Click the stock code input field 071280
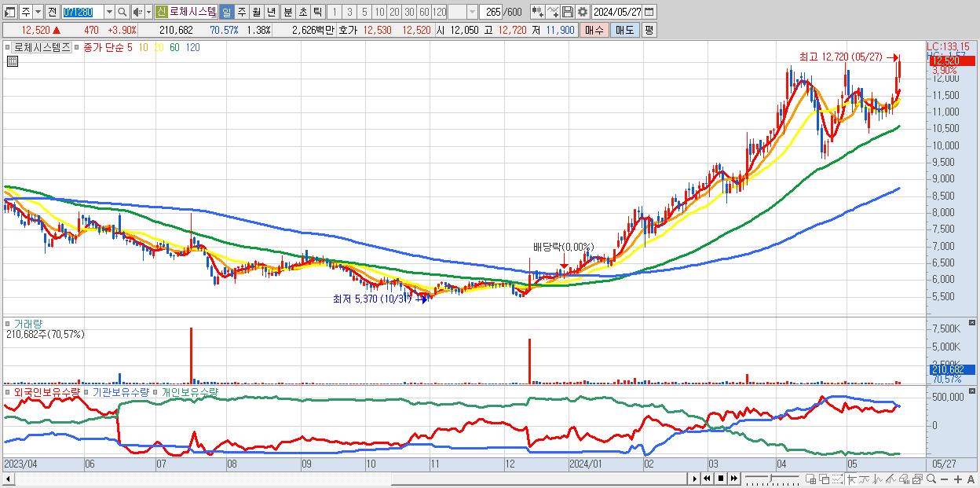 coord(82,12)
